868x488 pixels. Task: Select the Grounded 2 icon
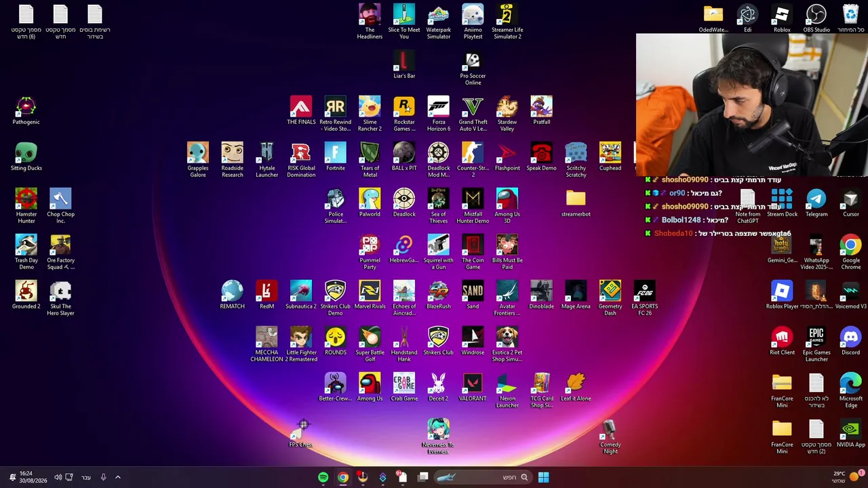pos(26,295)
